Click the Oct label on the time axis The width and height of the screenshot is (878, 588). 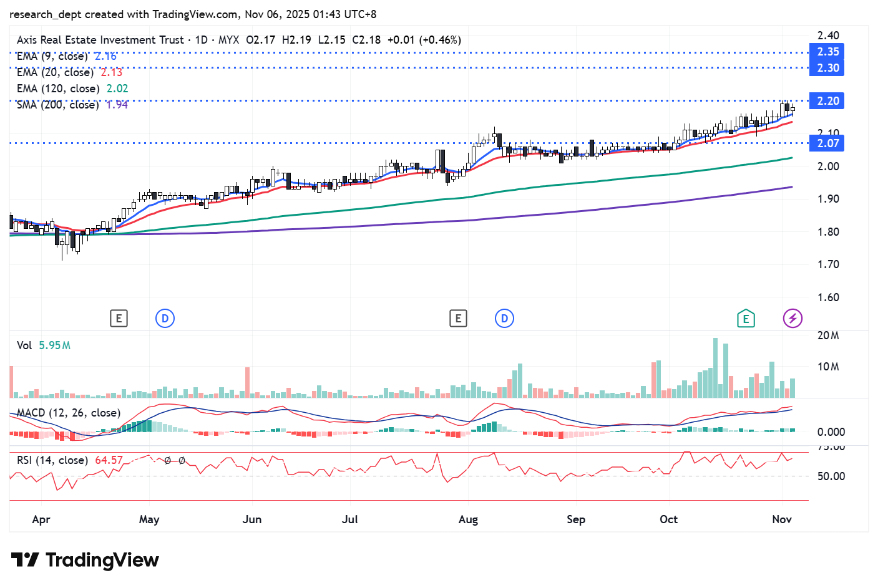(668, 519)
